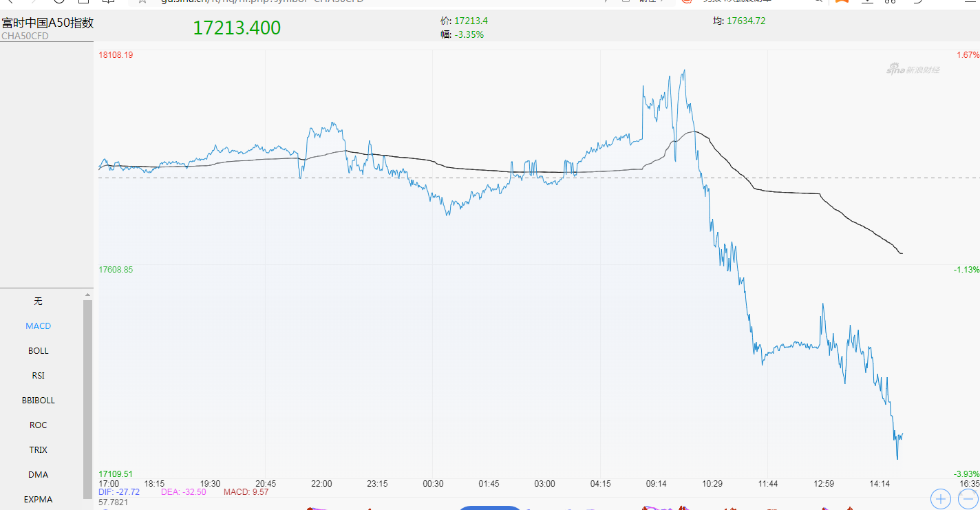This screenshot has height=510, width=980.
Task: Choose the RSI indicator
Action: click(39, 376)
